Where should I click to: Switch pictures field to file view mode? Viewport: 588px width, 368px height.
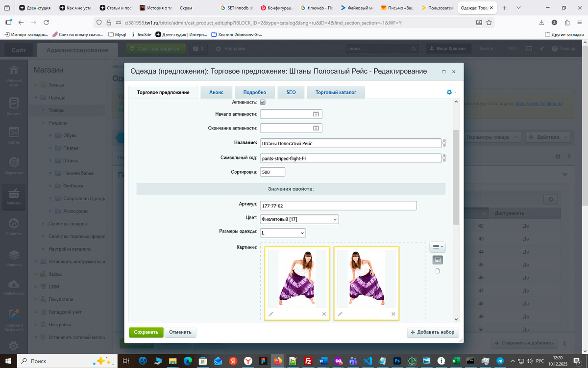[x=438, y=271]
